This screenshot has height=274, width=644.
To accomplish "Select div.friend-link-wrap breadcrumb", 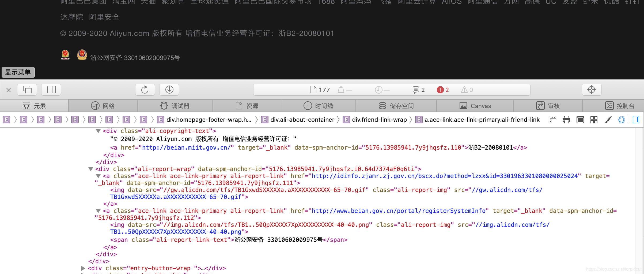I will pyautogui.click(x=375, y=120).
